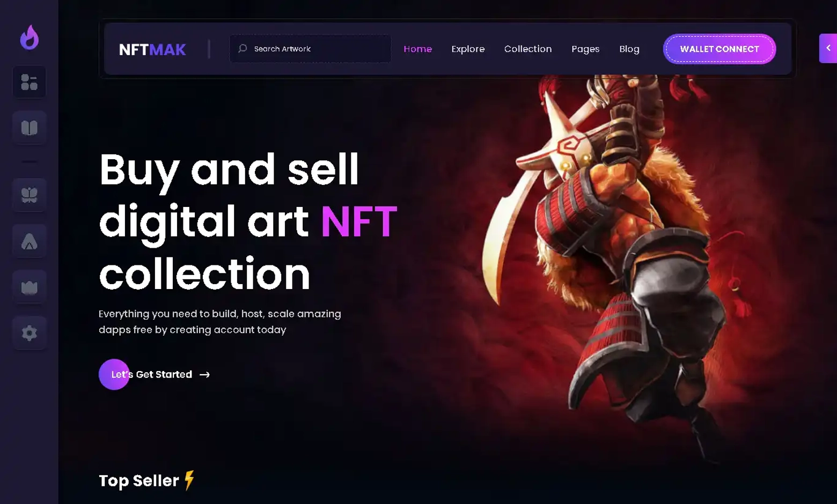Click the purple flame logo icon
837x504 pixels.
click(30, 37)
